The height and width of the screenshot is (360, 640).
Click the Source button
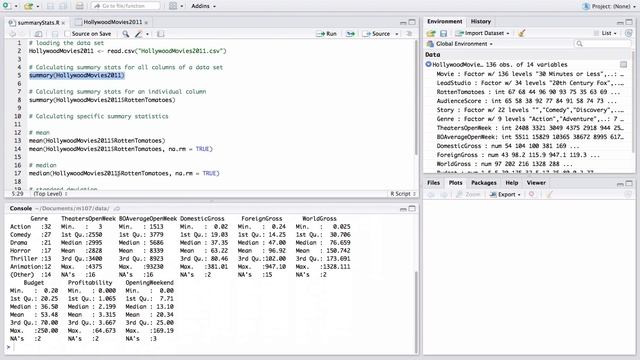point(377,34)
